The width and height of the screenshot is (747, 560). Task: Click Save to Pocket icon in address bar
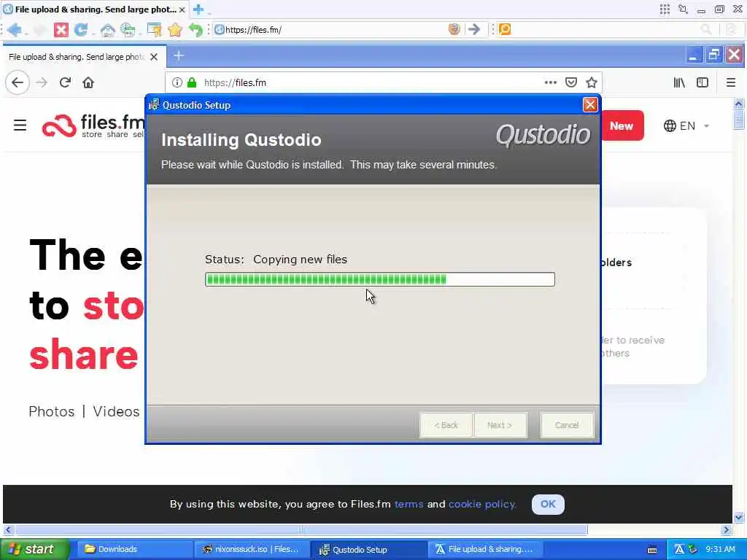[571, 83]
